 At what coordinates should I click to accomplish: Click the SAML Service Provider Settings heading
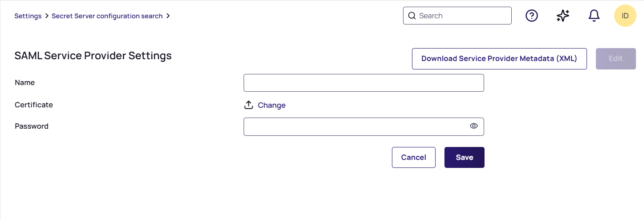tap(93, 56)
